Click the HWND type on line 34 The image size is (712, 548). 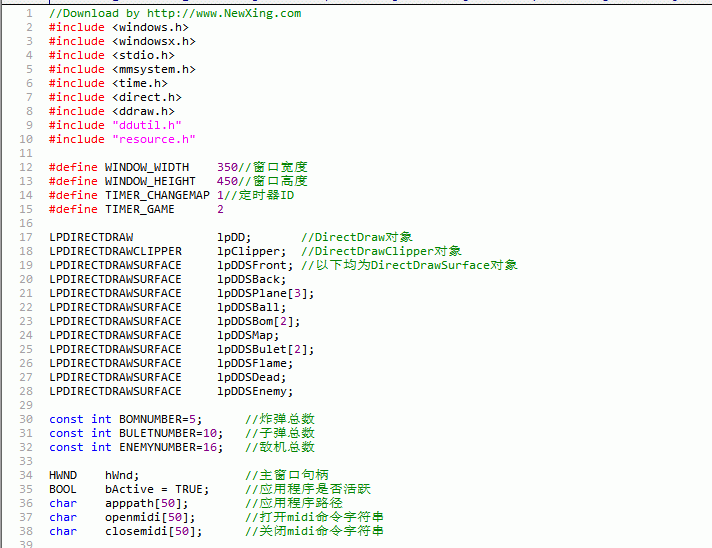(63, 475)
